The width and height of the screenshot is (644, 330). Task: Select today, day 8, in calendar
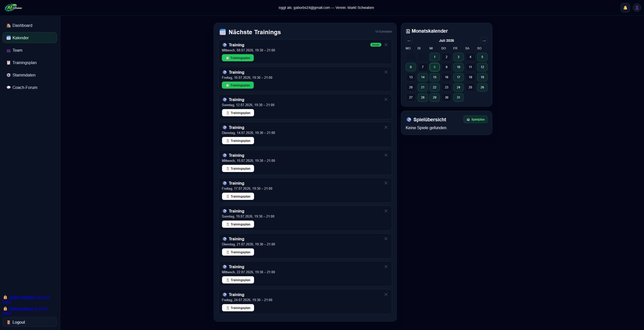[x=434, y=67]
